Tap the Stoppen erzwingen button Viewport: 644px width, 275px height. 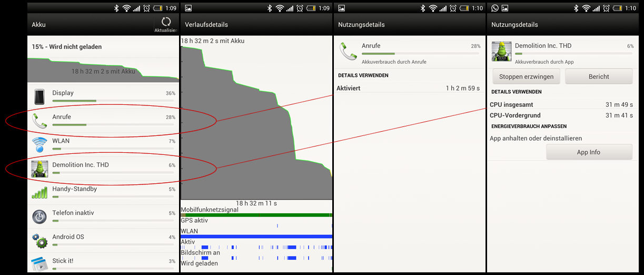coord(526,76)
